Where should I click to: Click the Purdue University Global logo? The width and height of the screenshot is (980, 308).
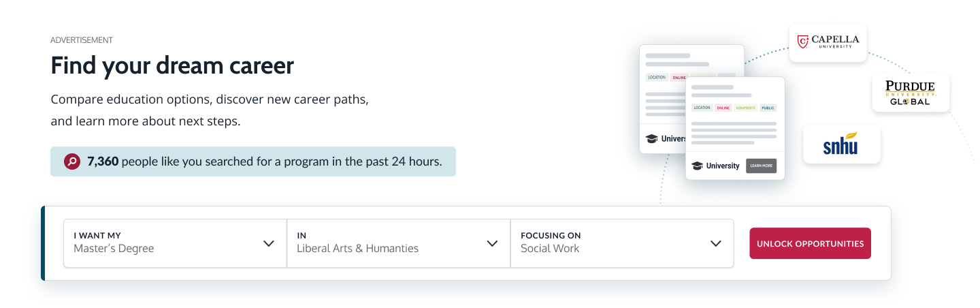coord(911,93)
